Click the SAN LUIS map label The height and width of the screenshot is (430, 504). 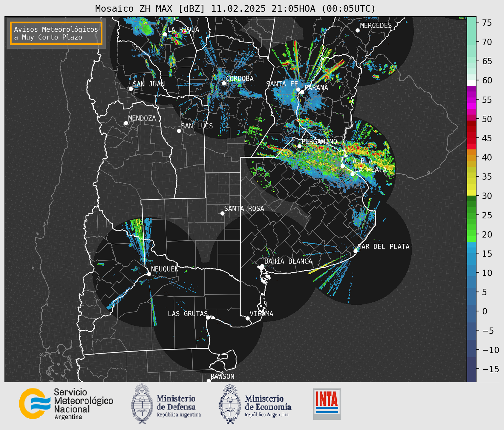pyautogui.click(x=197, y=126)
